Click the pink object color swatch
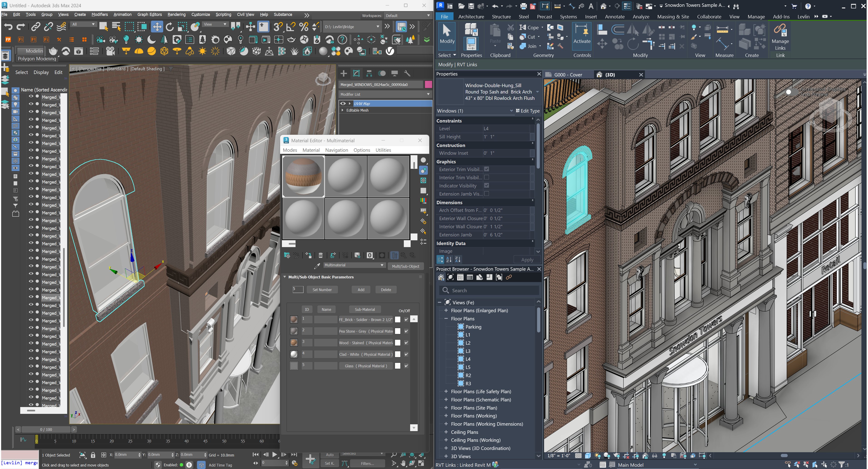868x469 pixels. (428, 84)
